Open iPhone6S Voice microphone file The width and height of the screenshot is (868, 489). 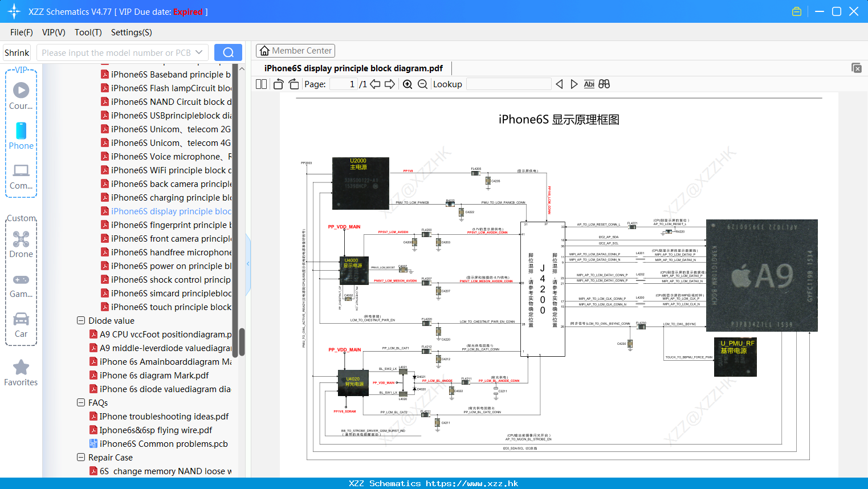[x=166, y=156]
